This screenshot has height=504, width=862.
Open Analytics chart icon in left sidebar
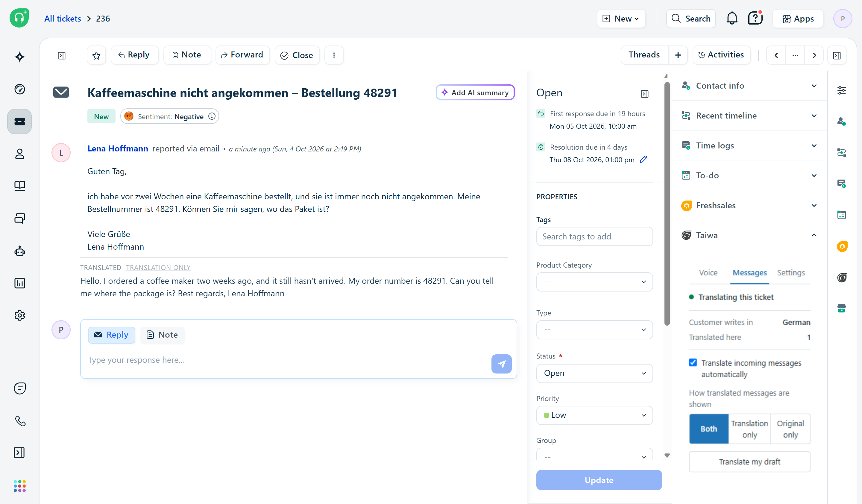[x=19, y=283]
